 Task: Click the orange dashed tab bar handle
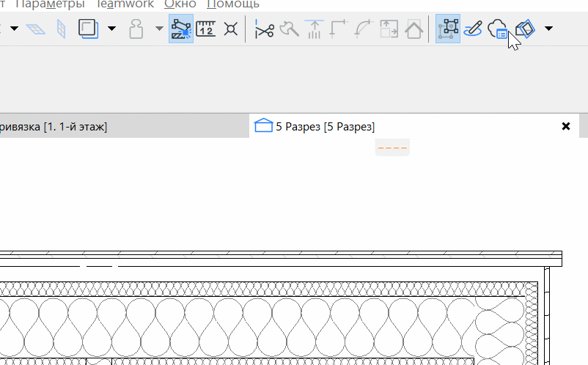[x=392, y=147]
